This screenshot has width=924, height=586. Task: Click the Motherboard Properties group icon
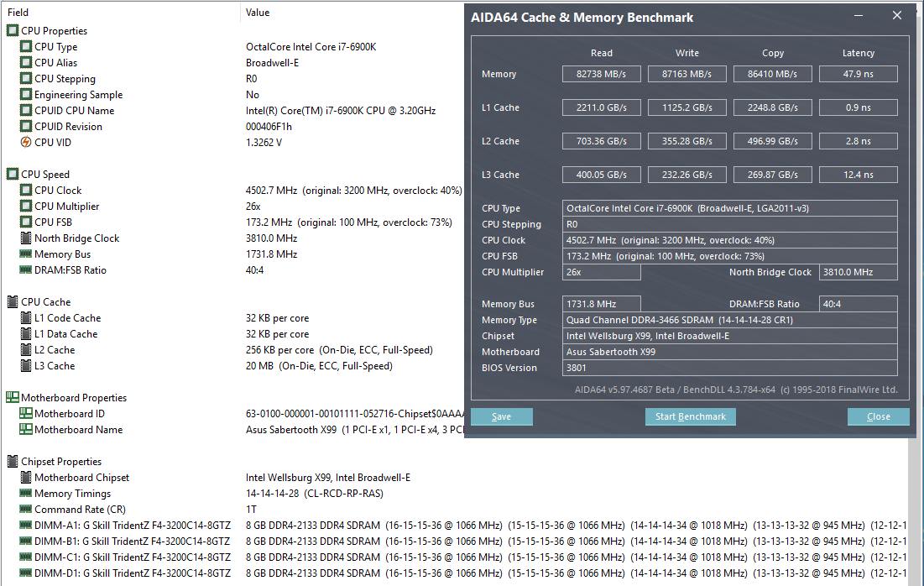point(13,397)
